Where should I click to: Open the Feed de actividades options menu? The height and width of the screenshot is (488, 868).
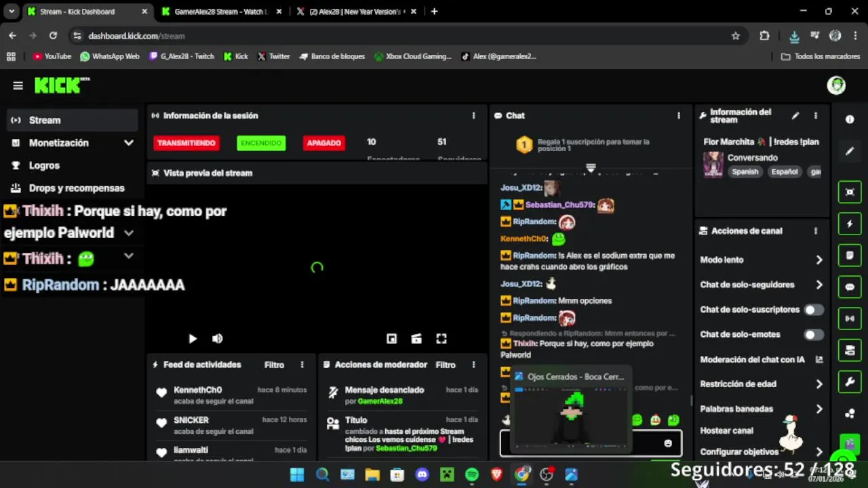pos(302,365)
